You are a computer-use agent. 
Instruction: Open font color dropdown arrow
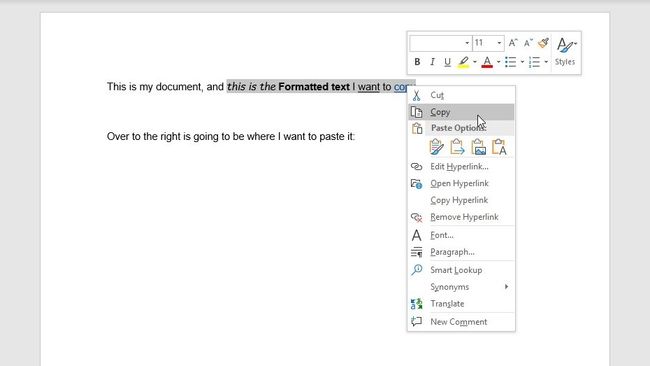498,62
